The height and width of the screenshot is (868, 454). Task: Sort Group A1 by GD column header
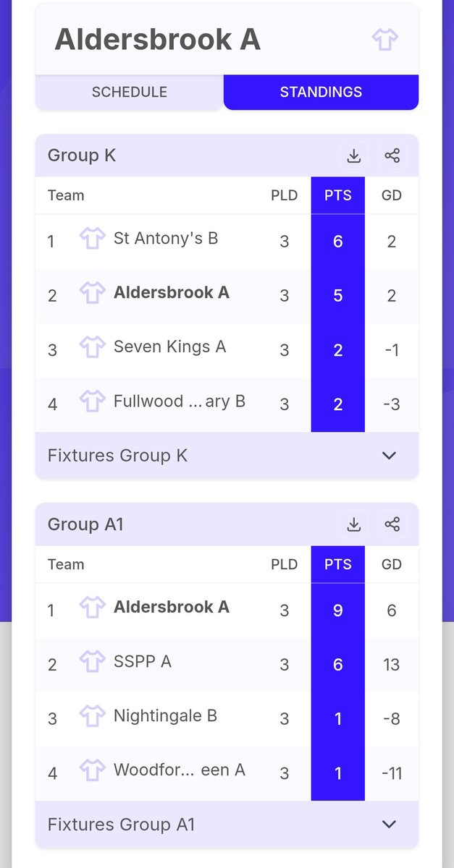392,564
